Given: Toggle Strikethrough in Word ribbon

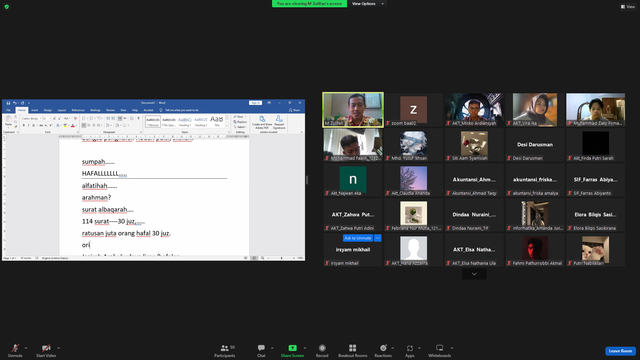Looking at the screenshot, I should (x=41, y=125).
